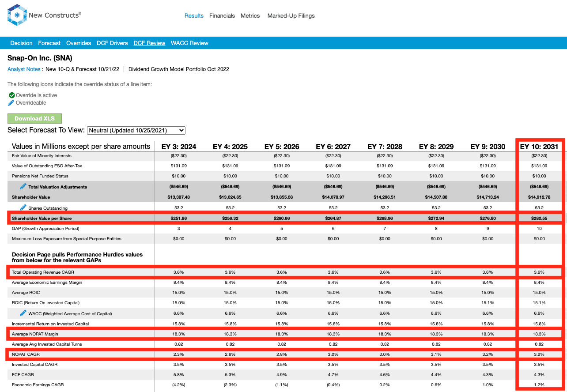Switch to the DCF Drivers sub-tab
Screen dimensions: 567x392
[112, 43]
